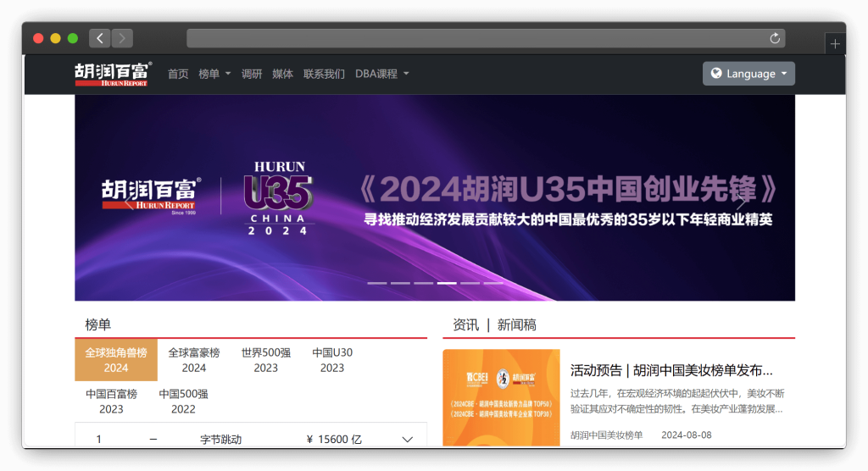Expand the 榜单 navigation dropdown

(x=214, y=74)
